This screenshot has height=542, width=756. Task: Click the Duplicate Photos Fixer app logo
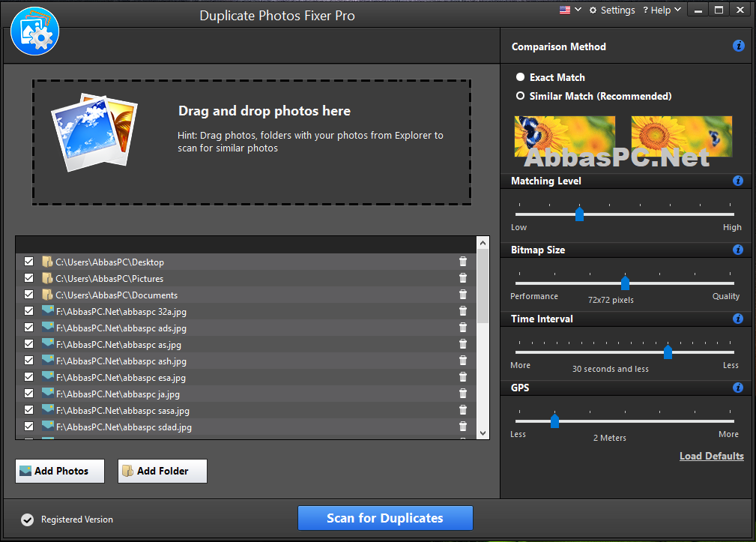34,31
